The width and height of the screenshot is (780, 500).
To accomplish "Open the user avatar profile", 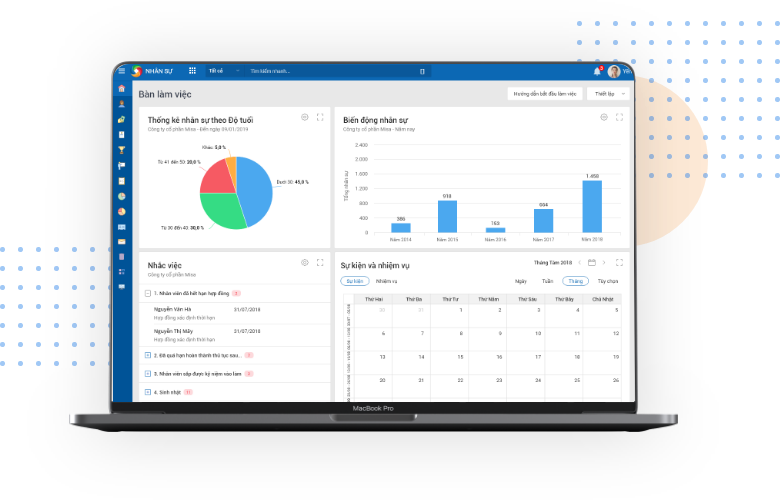I will [614, 71].
